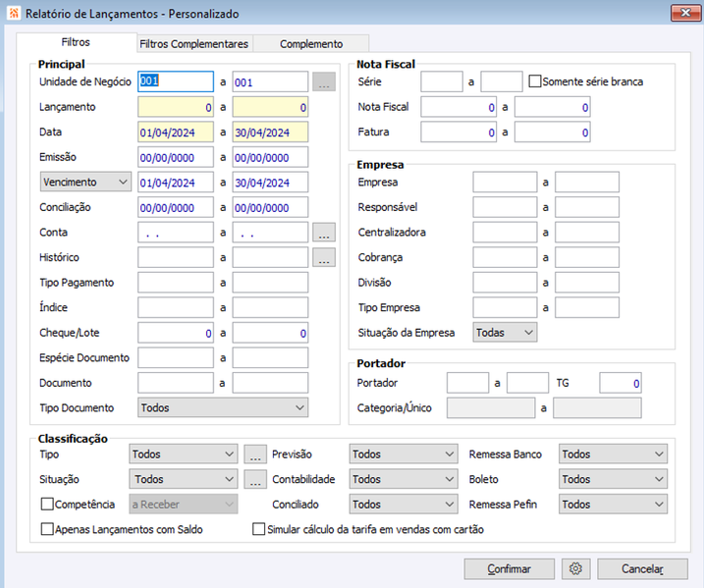The width and height of the screenshot is (704, 588).
Task: Click the Confirmar button
Action: 510,568
